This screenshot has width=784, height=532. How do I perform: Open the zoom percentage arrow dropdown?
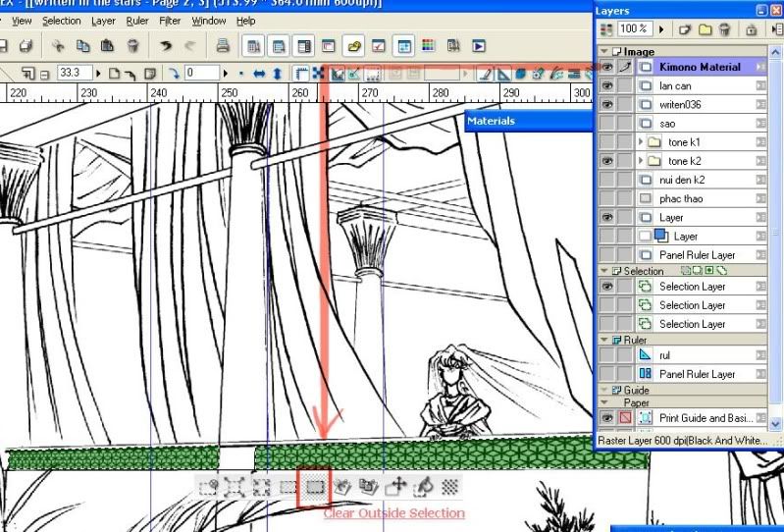[98, 74]
